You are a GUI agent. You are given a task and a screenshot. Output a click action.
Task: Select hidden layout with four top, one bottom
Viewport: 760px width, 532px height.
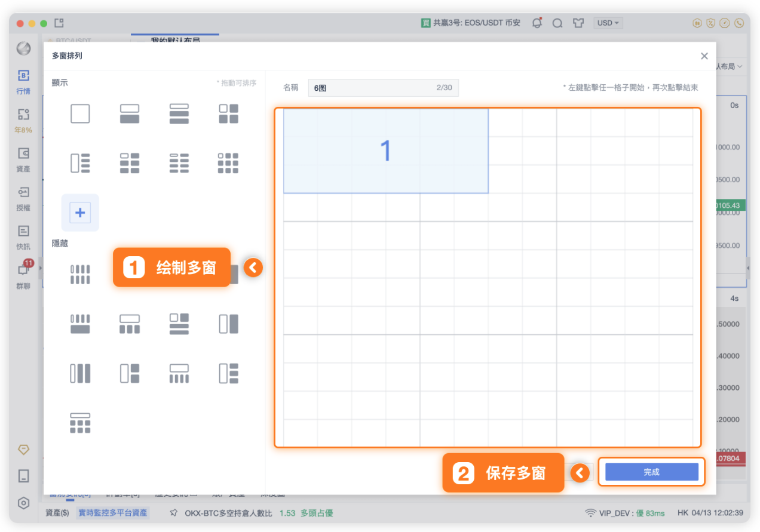pyautogui.click(x=80, y=324)
